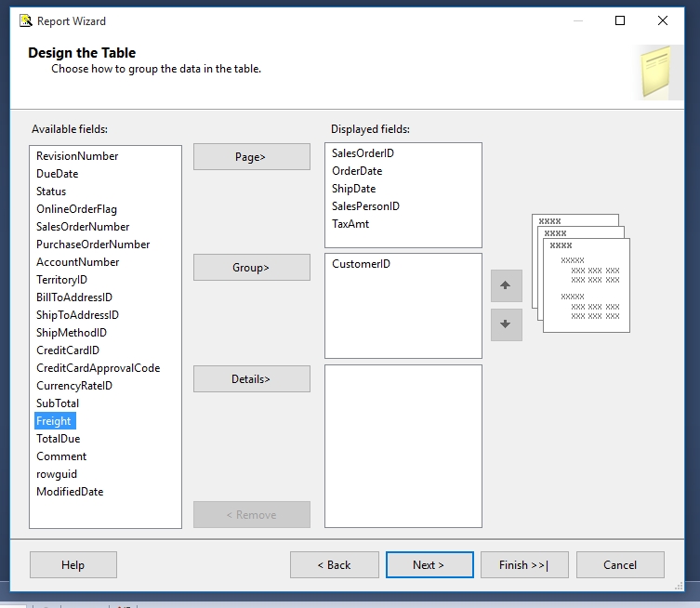Go to Next wizard step
The width and height of the screenshot is (700, 608).
pyautogui.click(x=429, y=564)
